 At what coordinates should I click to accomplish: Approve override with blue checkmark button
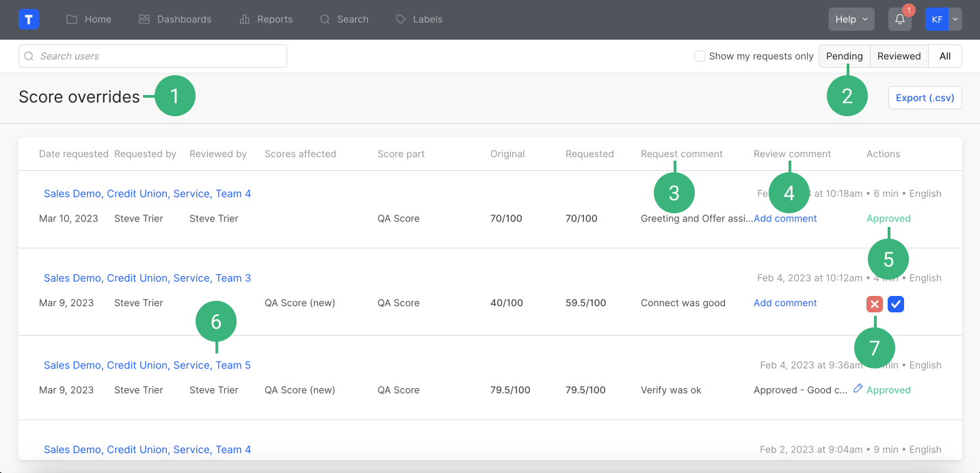point(896,304)
